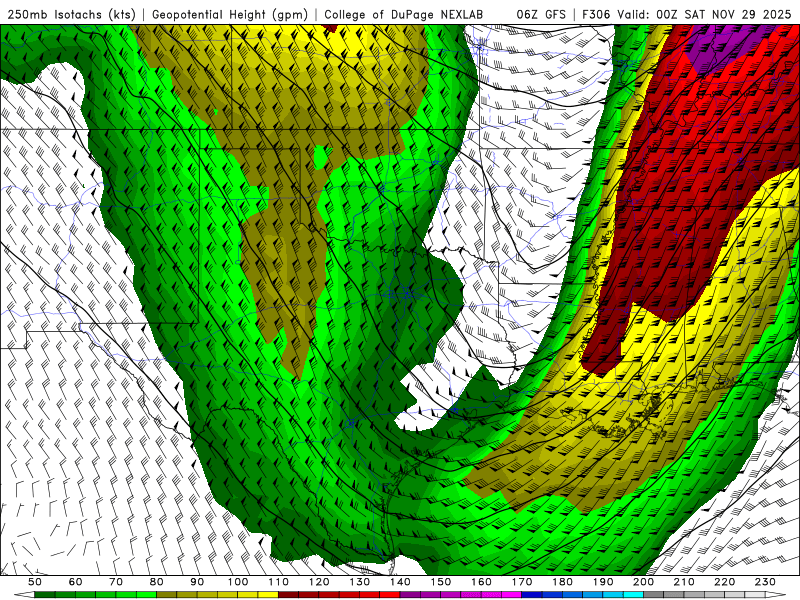
Task: Click the 170 label on the color scale
Action: 522,582
